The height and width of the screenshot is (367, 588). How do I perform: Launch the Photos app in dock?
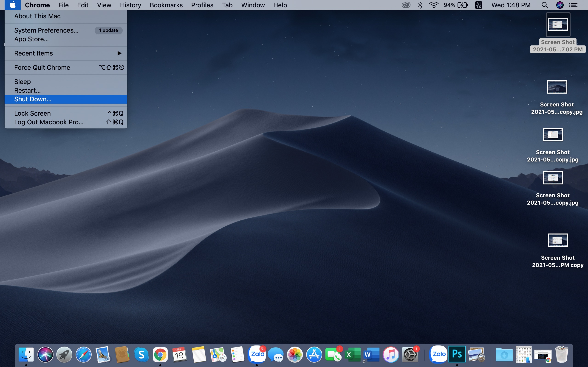(295, 355)
